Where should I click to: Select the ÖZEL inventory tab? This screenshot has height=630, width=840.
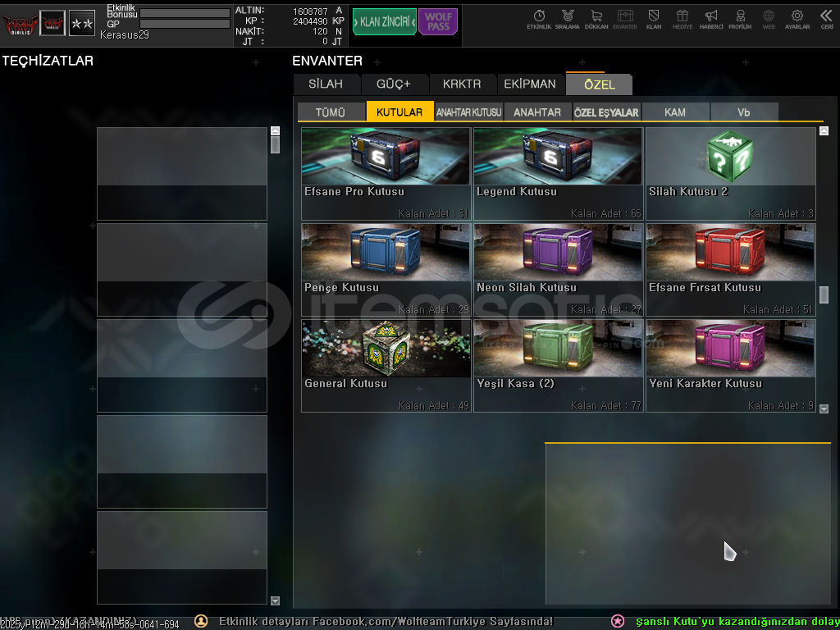pyautogui.click(x=599, y=84)
